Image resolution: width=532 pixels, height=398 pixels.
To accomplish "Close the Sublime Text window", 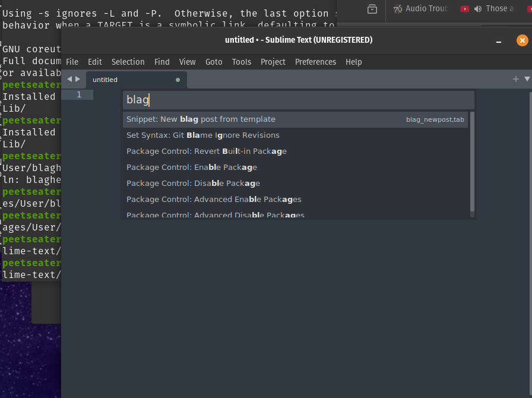I will point(522,41).
